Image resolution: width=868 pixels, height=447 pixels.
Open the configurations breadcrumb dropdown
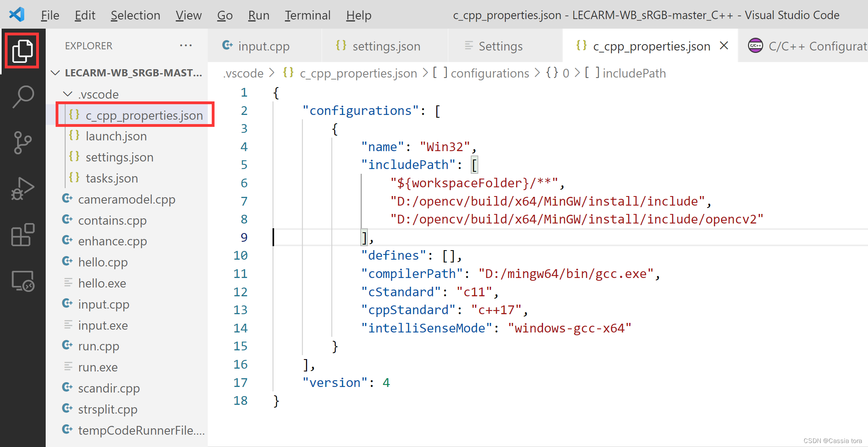point(490,73)
